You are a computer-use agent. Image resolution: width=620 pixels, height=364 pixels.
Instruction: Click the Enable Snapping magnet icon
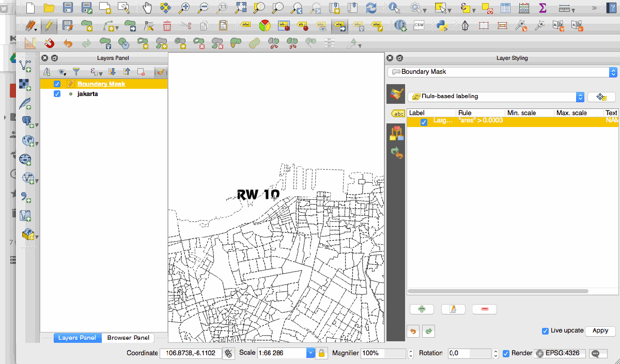[x=49, y=43]
